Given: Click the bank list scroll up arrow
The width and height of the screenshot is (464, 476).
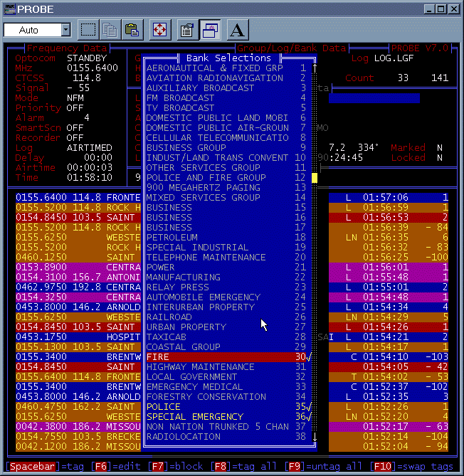Looking at the screenshot, I should [x=315, y=68].
